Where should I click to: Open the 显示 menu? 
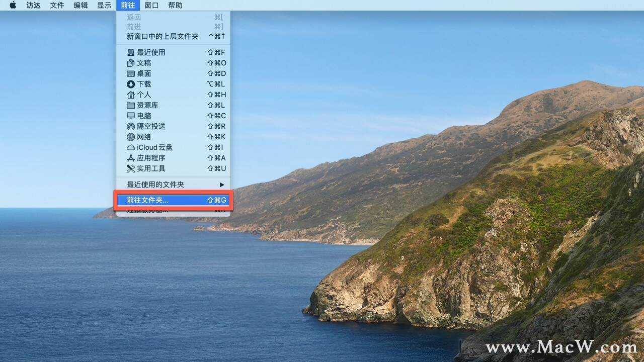tap(104, 5)
